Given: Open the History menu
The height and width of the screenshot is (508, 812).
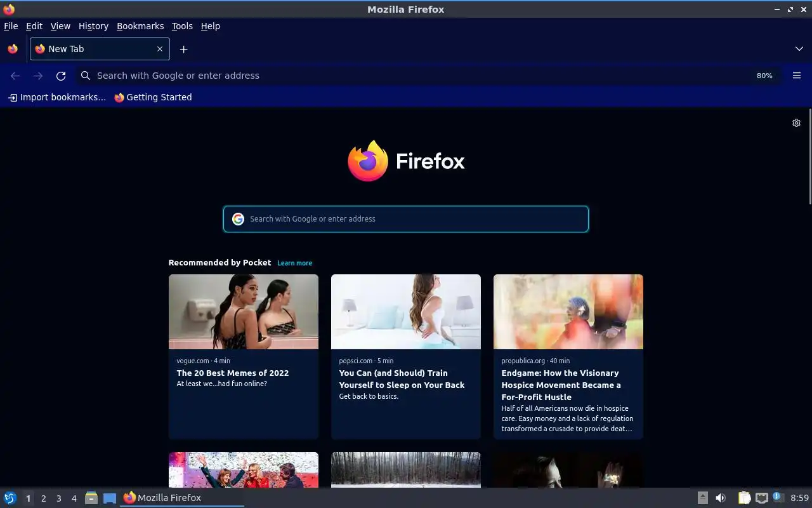Looking at the screenshot, I should (93, 26).
